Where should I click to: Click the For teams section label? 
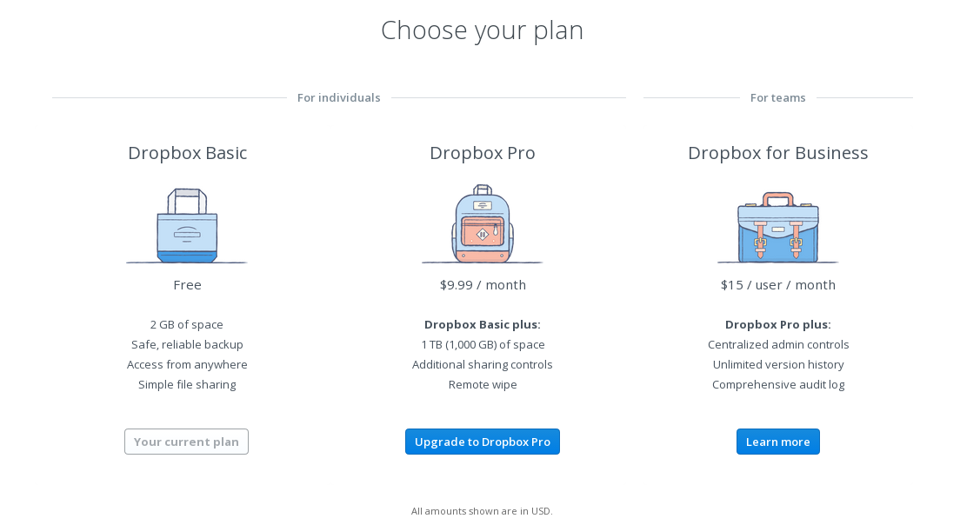[x=778, y=97]
